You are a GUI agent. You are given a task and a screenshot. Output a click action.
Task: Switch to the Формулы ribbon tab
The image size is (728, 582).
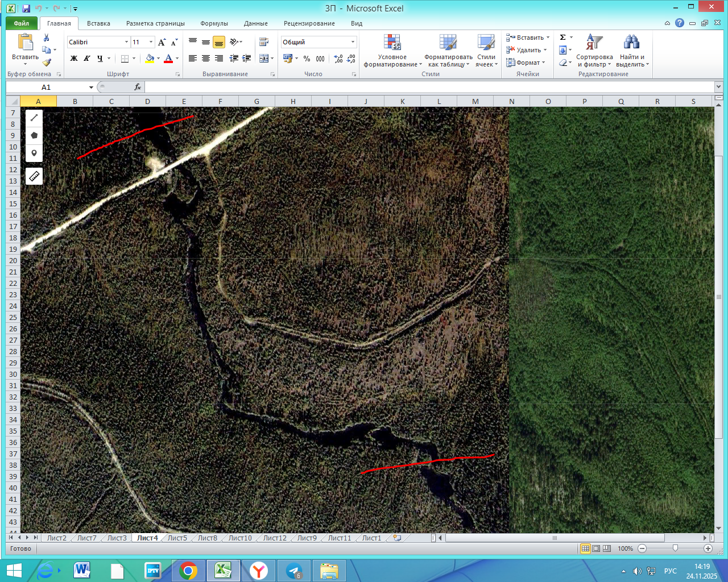[214, 23]
